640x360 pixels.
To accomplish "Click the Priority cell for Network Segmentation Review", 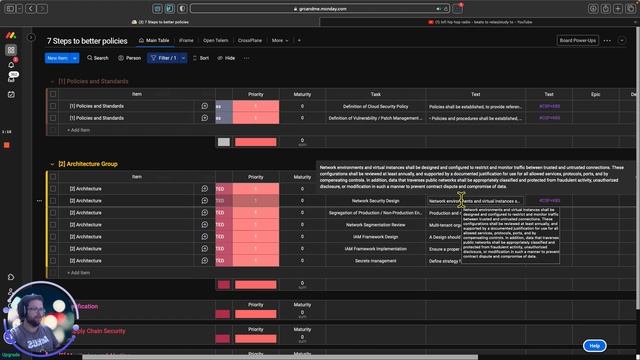I will [256, 224].
